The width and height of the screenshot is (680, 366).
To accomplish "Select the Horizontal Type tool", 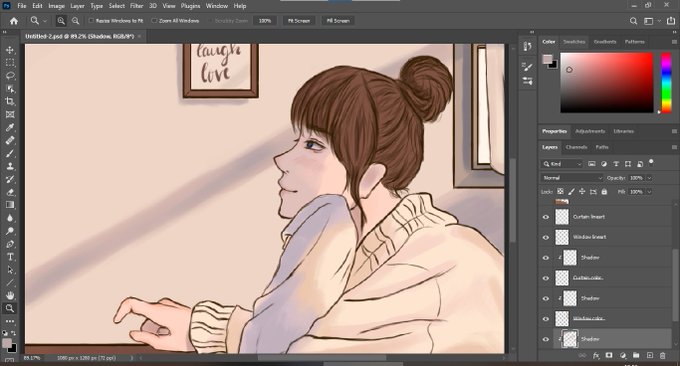I will click(x=10, y=257).
